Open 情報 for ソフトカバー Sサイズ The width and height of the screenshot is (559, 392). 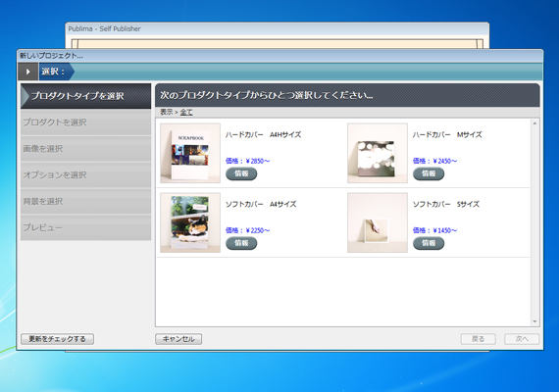pyautogui.click(x=429, y=243)
